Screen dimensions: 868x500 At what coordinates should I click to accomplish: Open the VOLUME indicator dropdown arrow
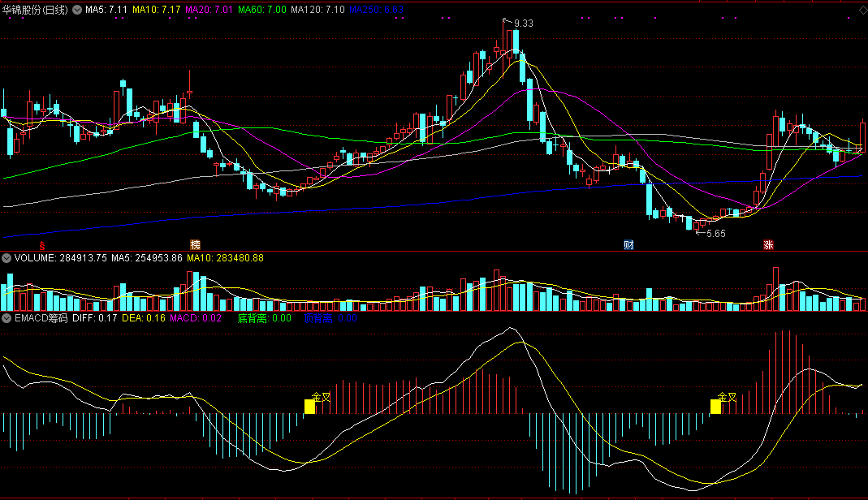(x=6, y=258)
